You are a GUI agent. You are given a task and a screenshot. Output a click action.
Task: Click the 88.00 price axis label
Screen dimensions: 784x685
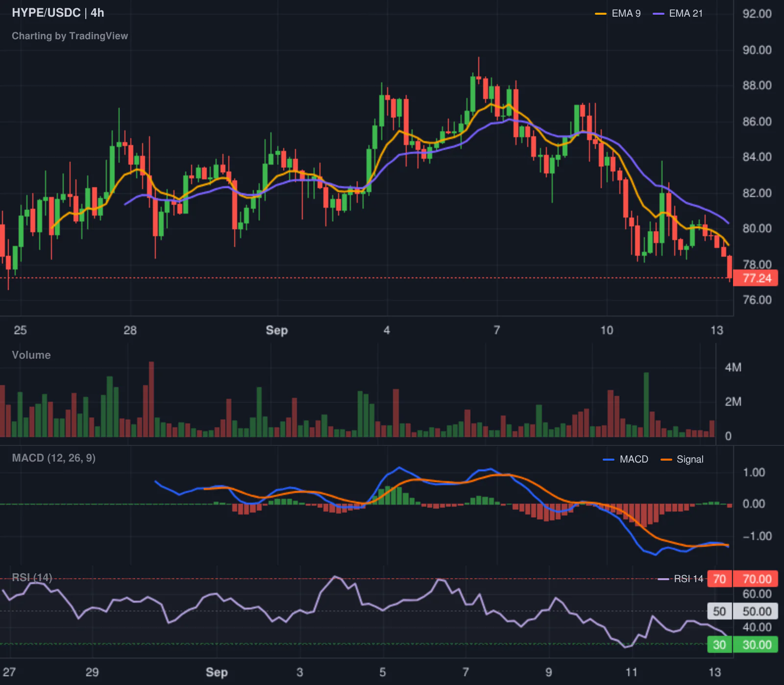pos(757,85)
